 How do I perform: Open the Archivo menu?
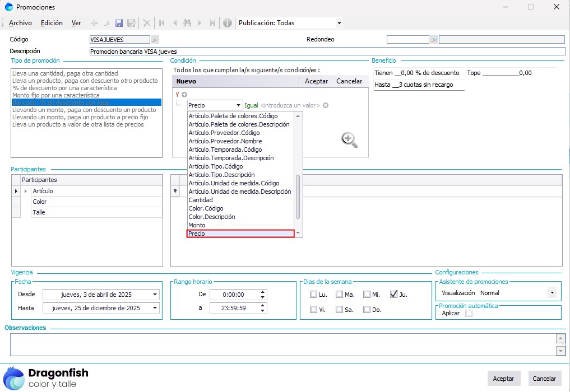click(20, 23)
